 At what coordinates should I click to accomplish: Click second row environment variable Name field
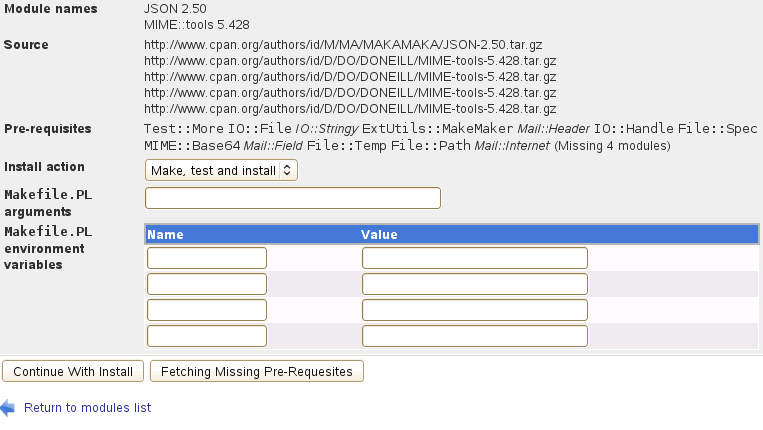point(207,284)
